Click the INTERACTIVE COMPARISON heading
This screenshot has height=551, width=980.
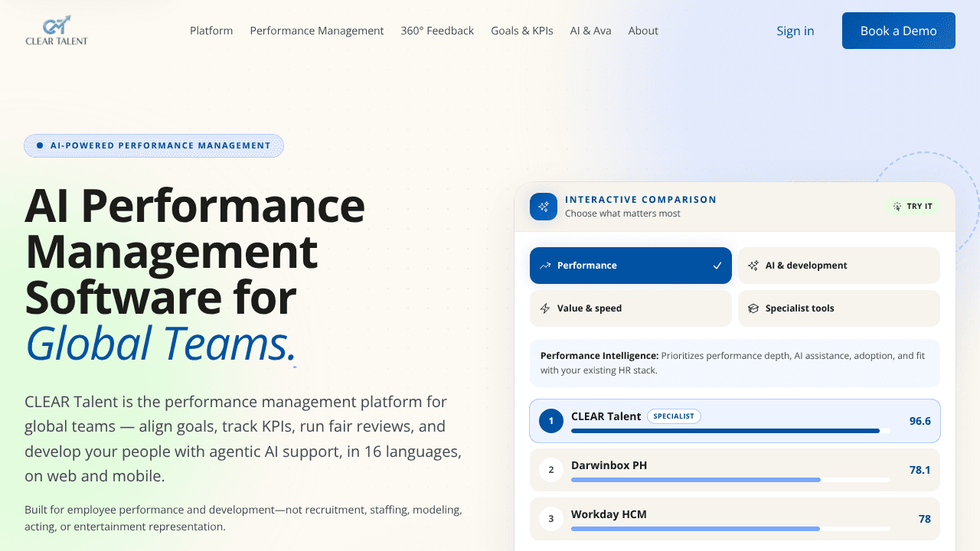[641, 200]
